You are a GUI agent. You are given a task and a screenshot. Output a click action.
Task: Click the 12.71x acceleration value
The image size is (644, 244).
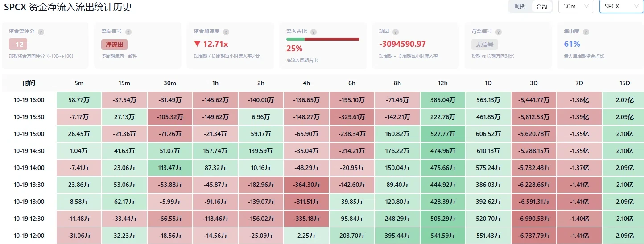coord(211,44)
